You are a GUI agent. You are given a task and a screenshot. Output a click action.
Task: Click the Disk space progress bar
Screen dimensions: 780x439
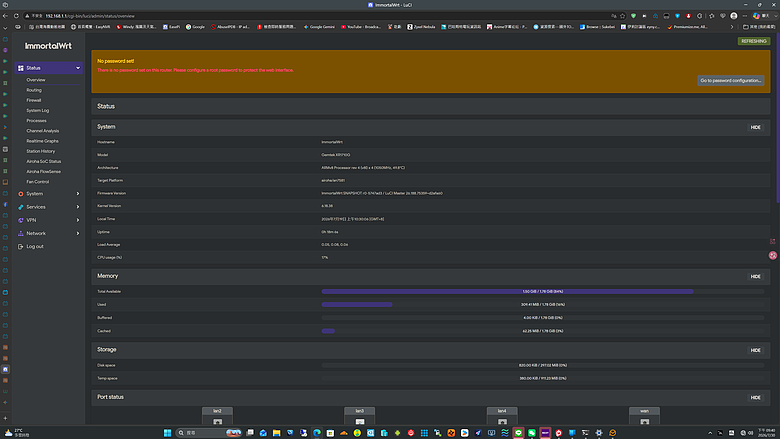(543, 365)
